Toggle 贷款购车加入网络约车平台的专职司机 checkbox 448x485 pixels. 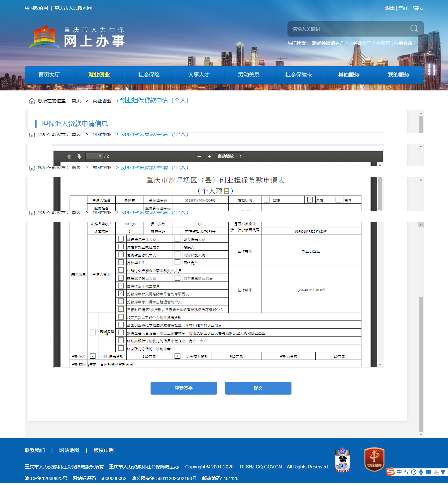(x=121, y=294)
